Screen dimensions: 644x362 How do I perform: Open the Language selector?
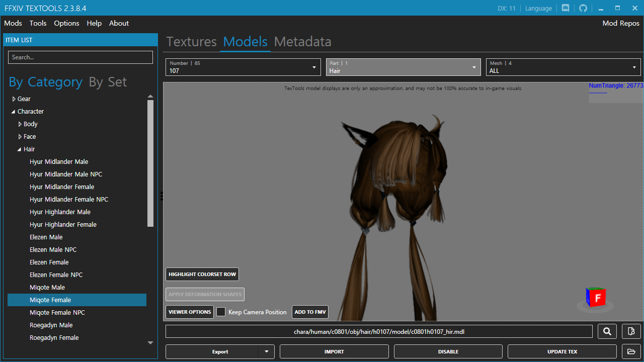coord(538,8)
